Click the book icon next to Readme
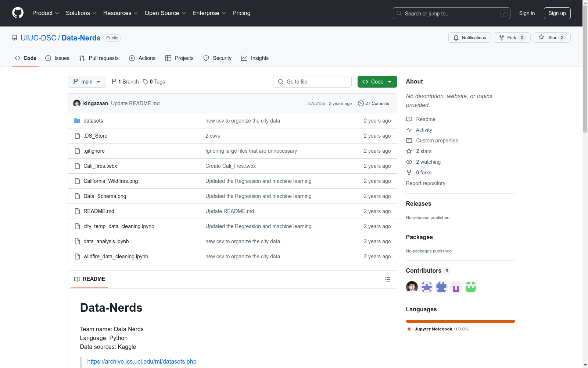The height and width of the screenshot is (368, 588). coord(409,119)
